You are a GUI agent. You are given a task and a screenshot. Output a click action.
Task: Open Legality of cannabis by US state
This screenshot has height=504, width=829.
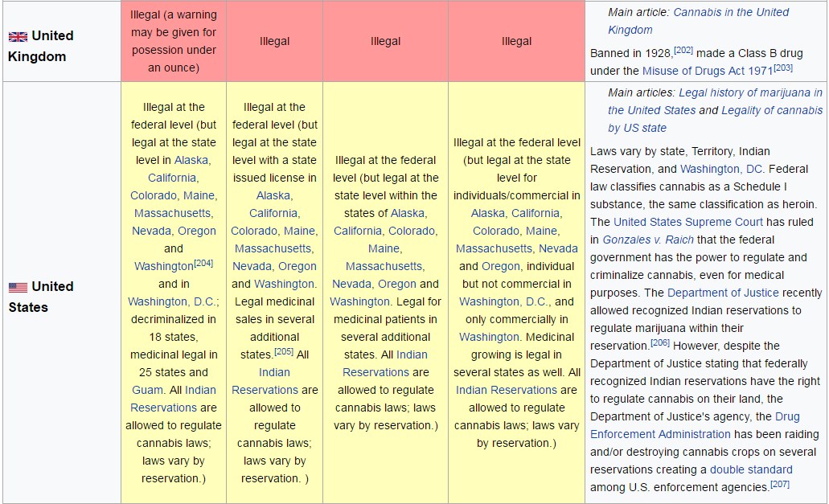tap(716, 119)
